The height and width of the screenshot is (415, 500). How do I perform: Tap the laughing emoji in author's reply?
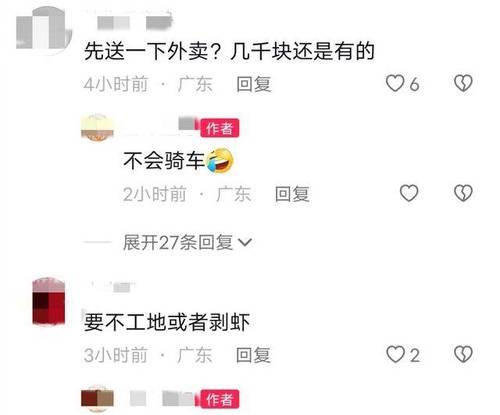(219, 161)
